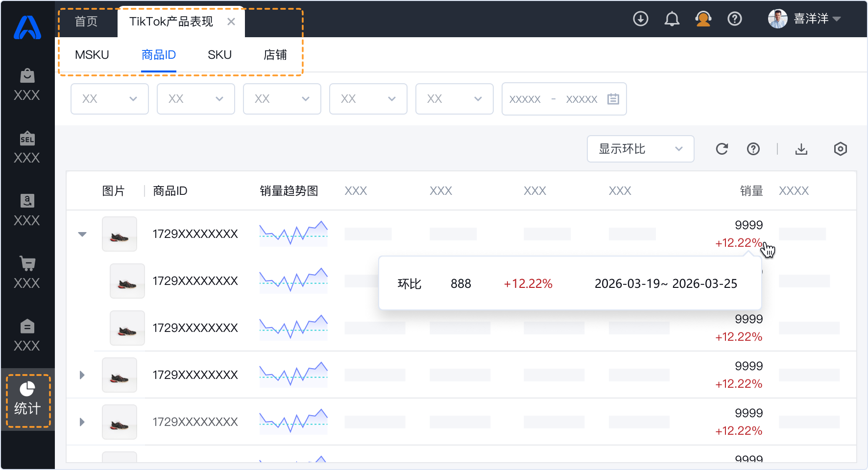Open the 显示环比 dropdown
Viewport: 868px width, 470px height.
click(x=641, y=149)
